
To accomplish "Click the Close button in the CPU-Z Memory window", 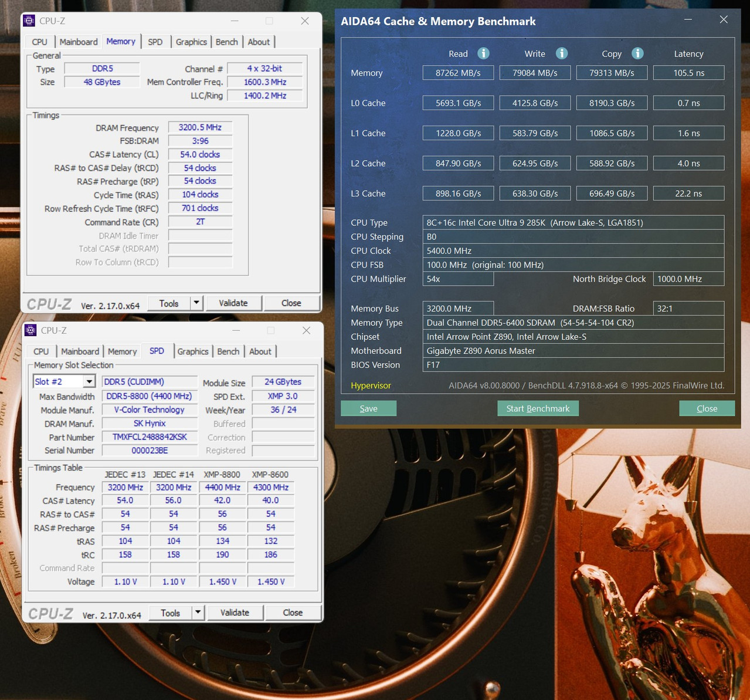I will pyautogui.click(x=291, y=303).
